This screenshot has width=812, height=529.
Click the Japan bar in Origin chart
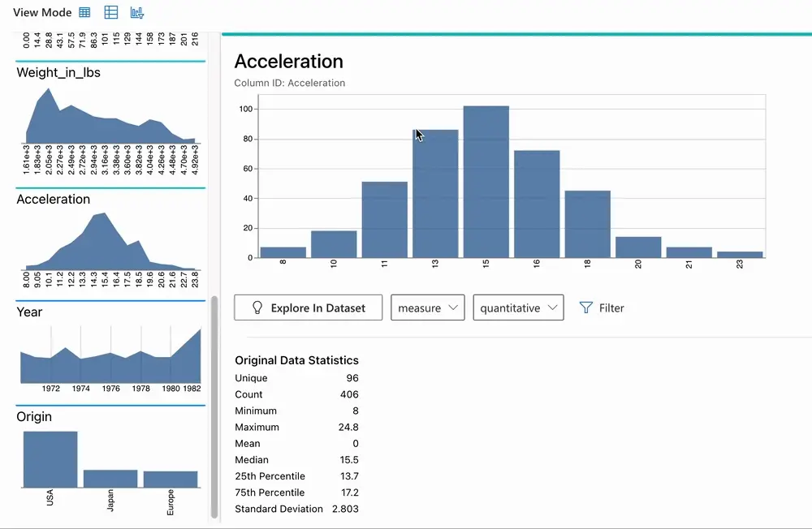110,478
